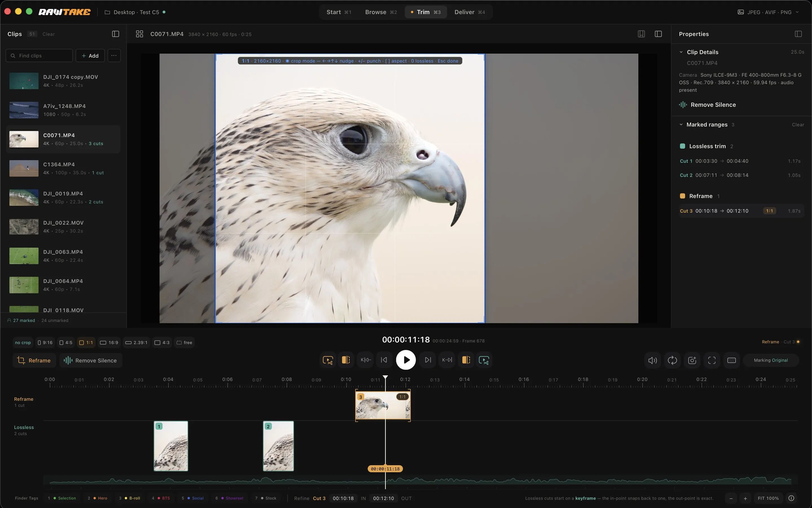Toggle the sidebar layout icon above viewer
Screen dimensions: 812x508
pyautogui.click(x=658, y=34)
